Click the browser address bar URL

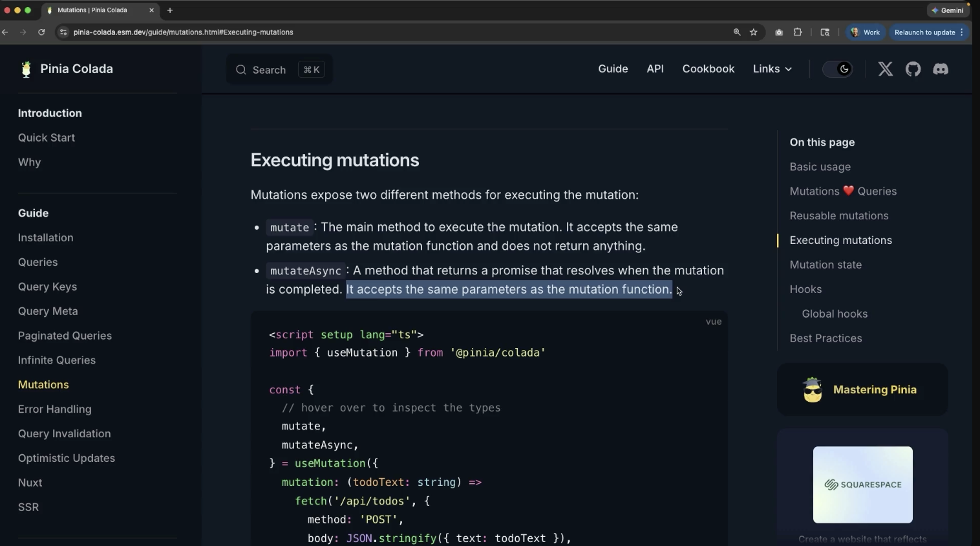tap(184, 32)
